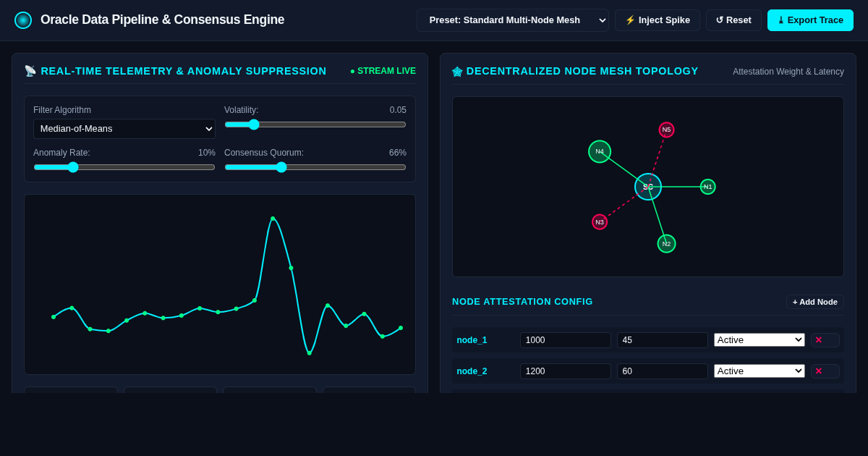Click the Attestation Weight & Latency text
The image size is (868, 456).
(x=788, y=72)
